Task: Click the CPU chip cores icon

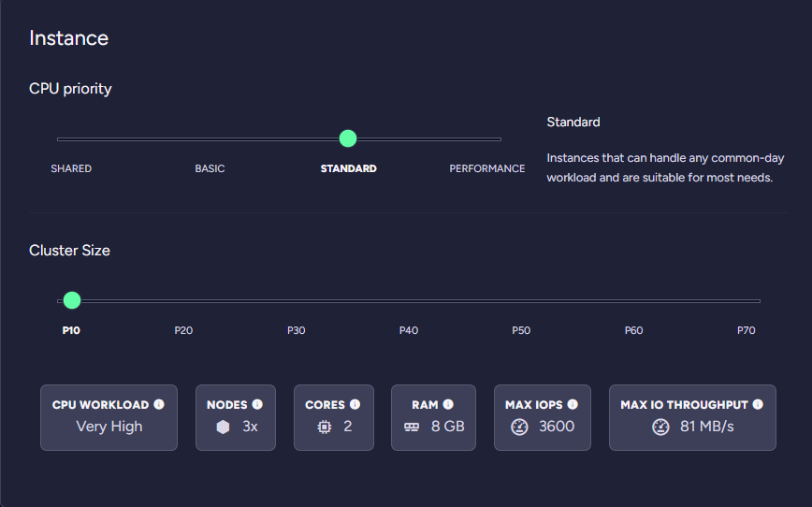Action: [x=324, y=427]
